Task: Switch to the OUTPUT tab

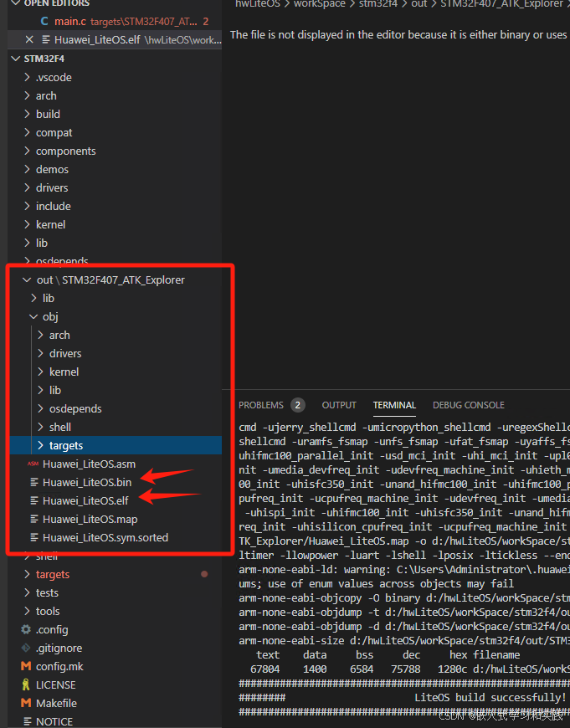Action: (x=339, y=405)
